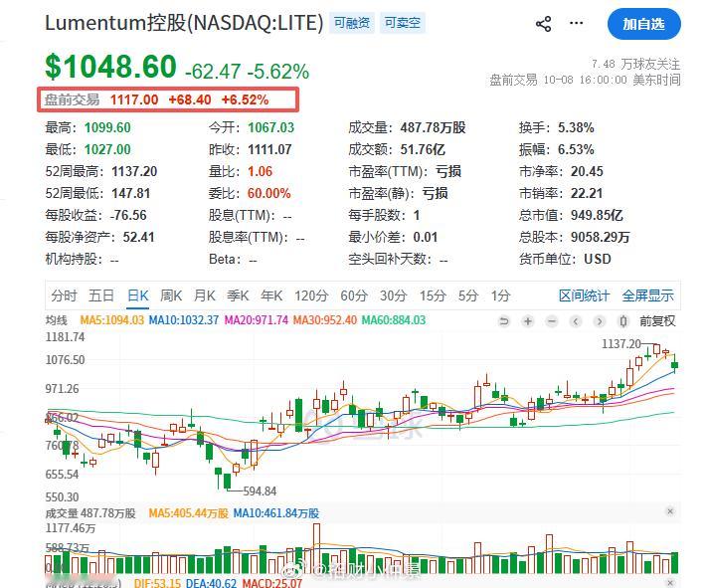Click the volume MA5:405.44万股 label
706x588 pixels.
point(188,513)
